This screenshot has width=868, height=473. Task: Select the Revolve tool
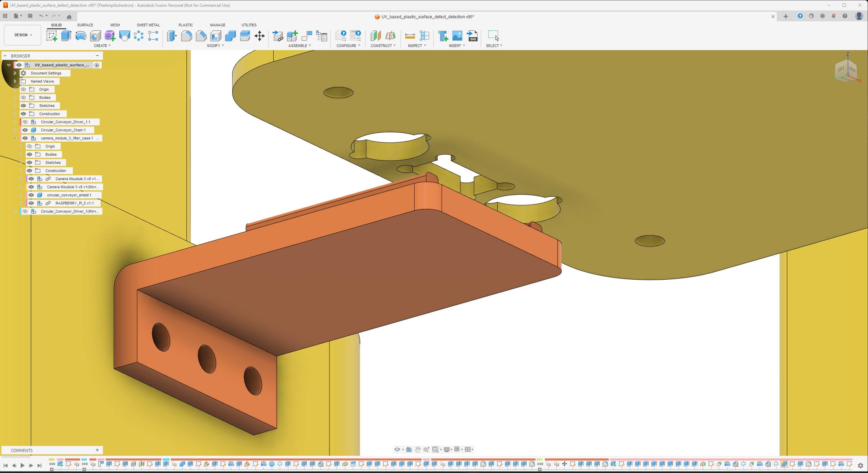point(81,36)
